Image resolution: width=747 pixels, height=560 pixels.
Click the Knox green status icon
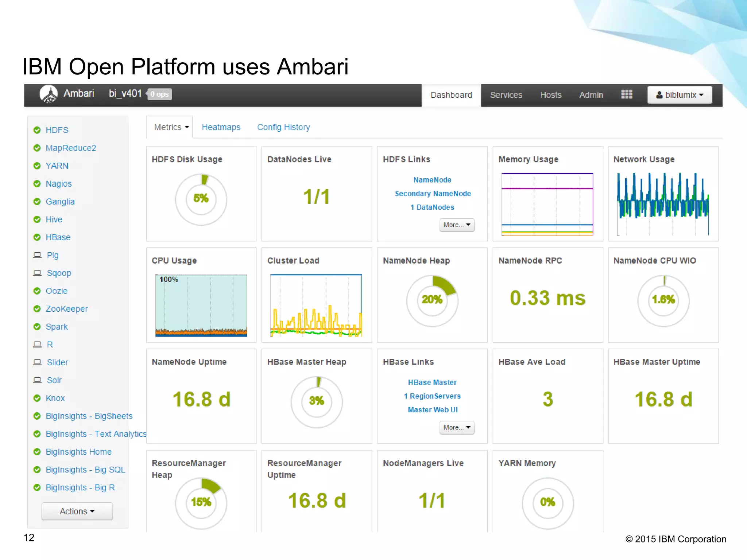click(x=37, y=398)
